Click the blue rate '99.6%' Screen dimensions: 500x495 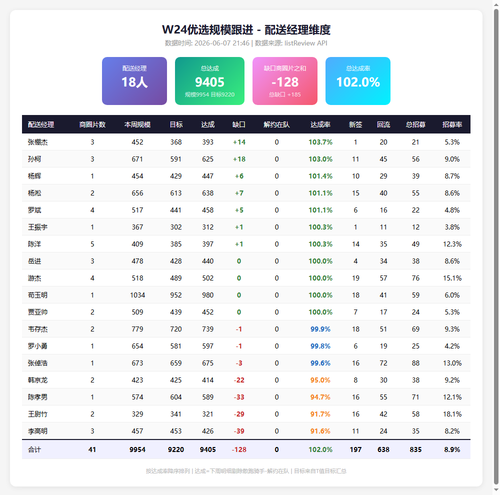pyautogui.click(x=320, y=363)
